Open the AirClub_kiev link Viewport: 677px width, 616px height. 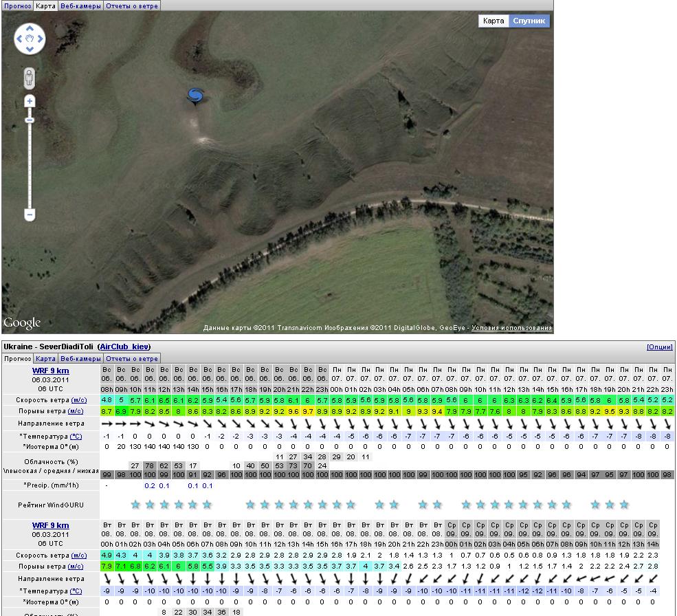click(124, 346)
